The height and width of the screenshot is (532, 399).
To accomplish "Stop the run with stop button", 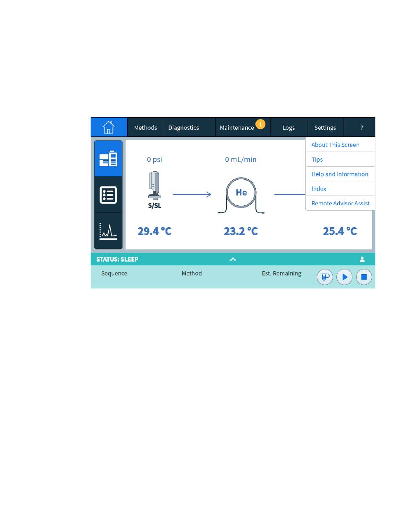I will (364, 277).
